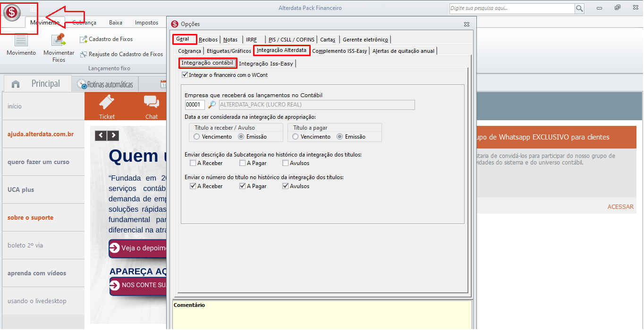Launch Movimentar Fixos from the ribbon
The height and width of the screenshot is (330, 644).
coord(59,48)
